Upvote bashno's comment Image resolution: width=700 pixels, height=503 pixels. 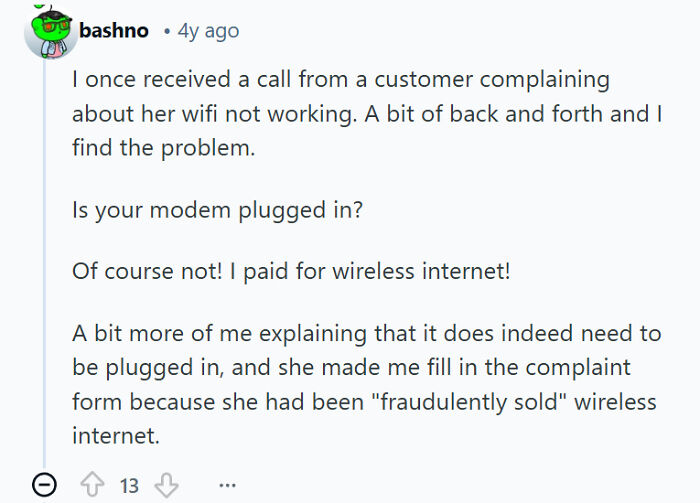point(93,485)
